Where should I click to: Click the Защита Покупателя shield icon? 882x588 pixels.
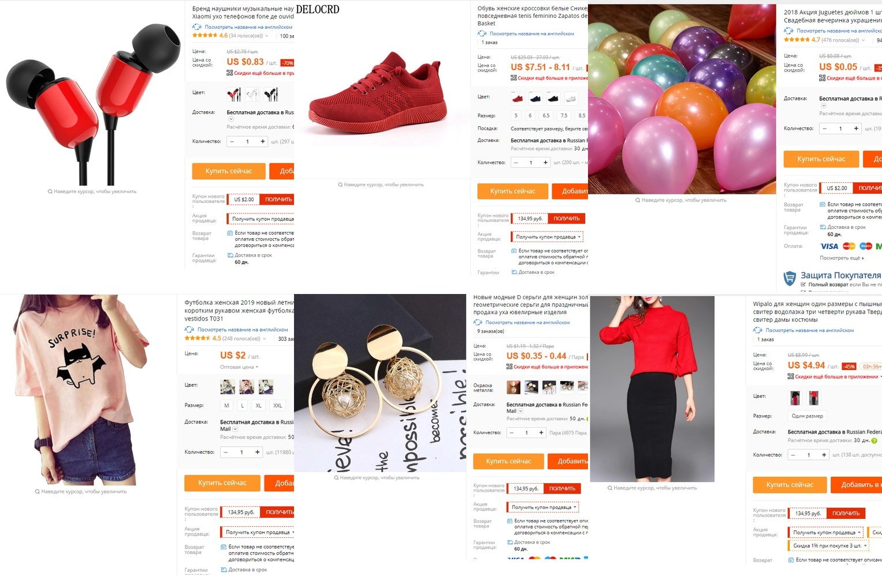789,278
